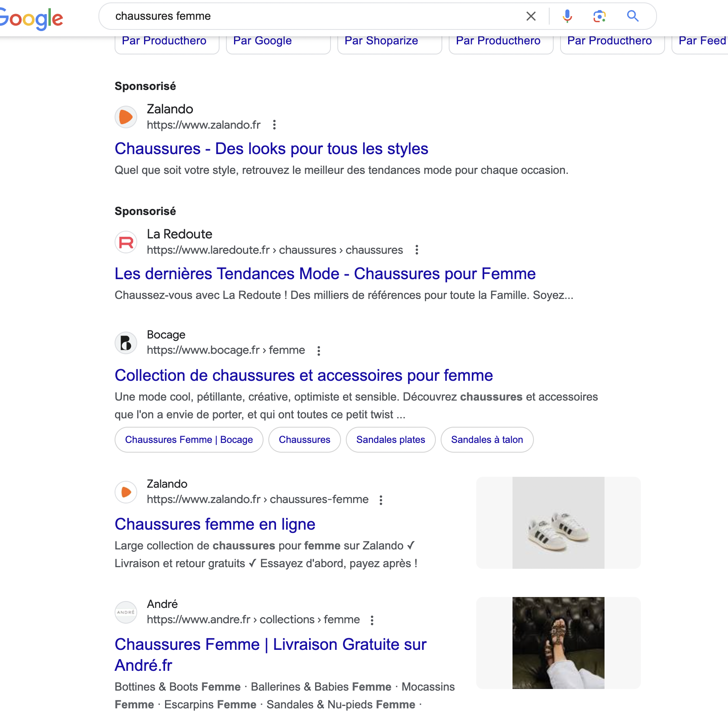
Task: Clear the search box with X icon
Action: [531, 16]
